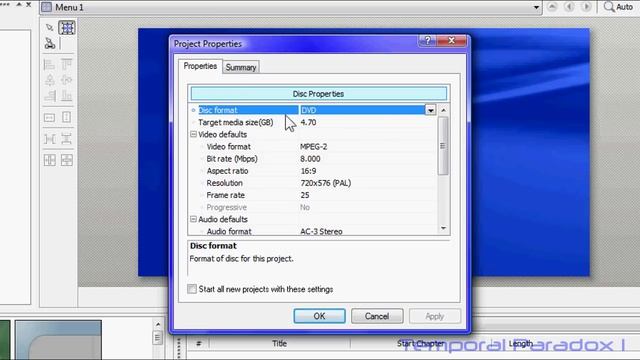The width and height of the screenshot is (640, 360).
Task: Click the 720x576 (PAL) value
Action: click(326, 183)
